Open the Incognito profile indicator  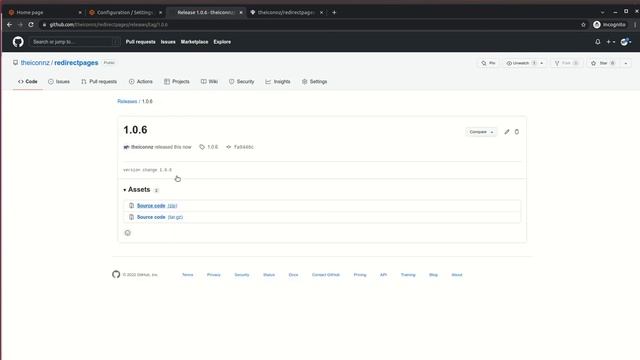tap(609, 24)
